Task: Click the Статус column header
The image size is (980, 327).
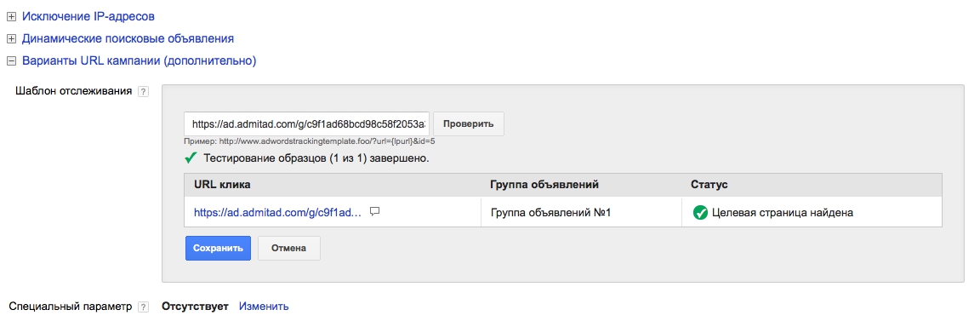Action: 709,185
